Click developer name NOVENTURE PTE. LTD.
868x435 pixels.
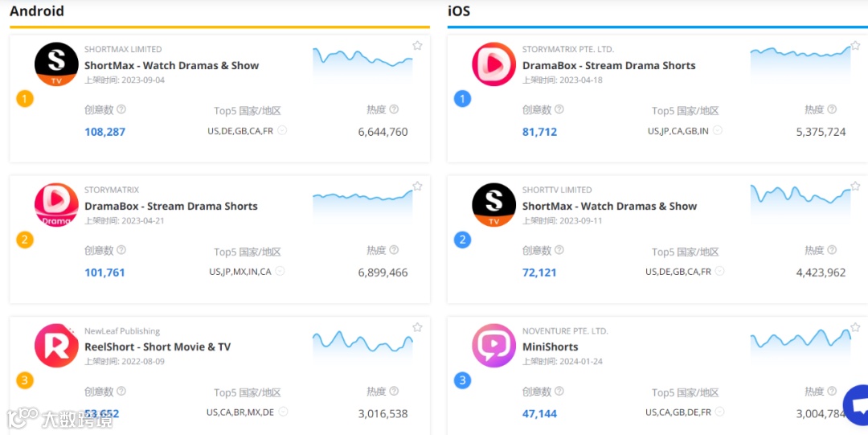(565, 330)
